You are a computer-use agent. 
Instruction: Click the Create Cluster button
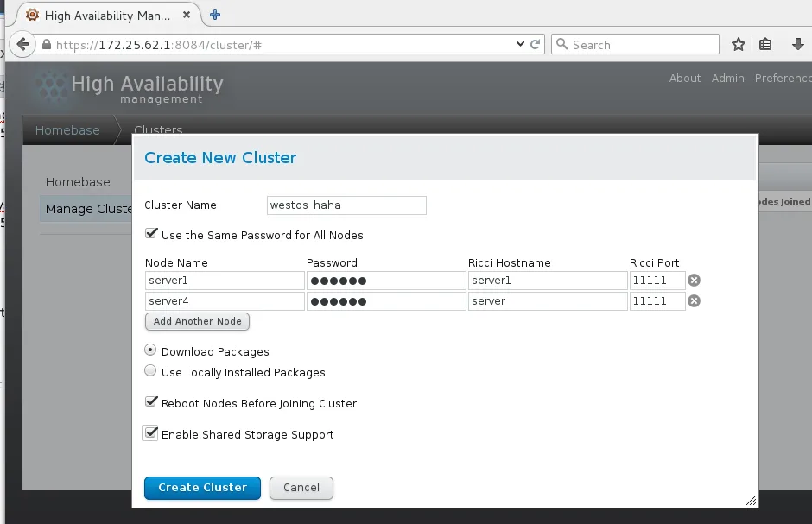point(202,488)
